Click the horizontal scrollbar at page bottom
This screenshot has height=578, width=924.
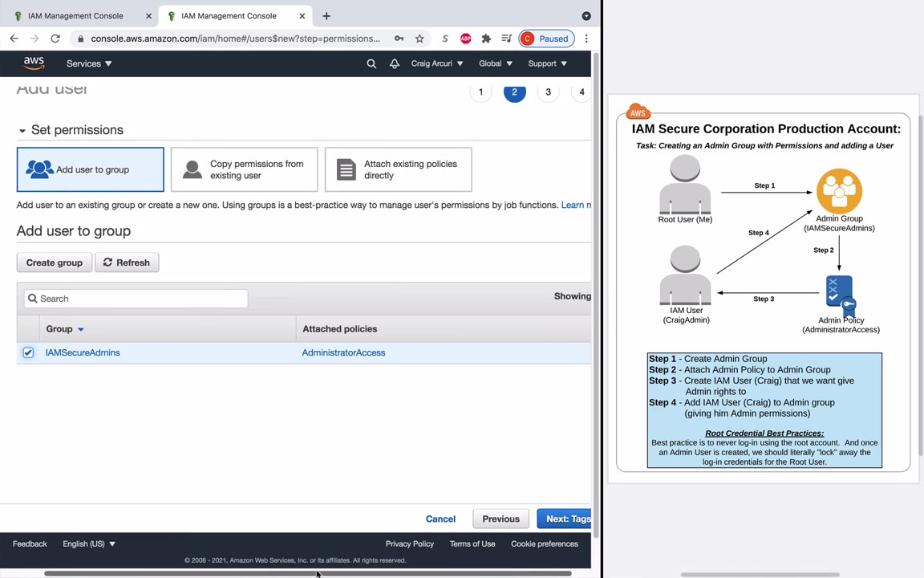[x=308, y=573]
